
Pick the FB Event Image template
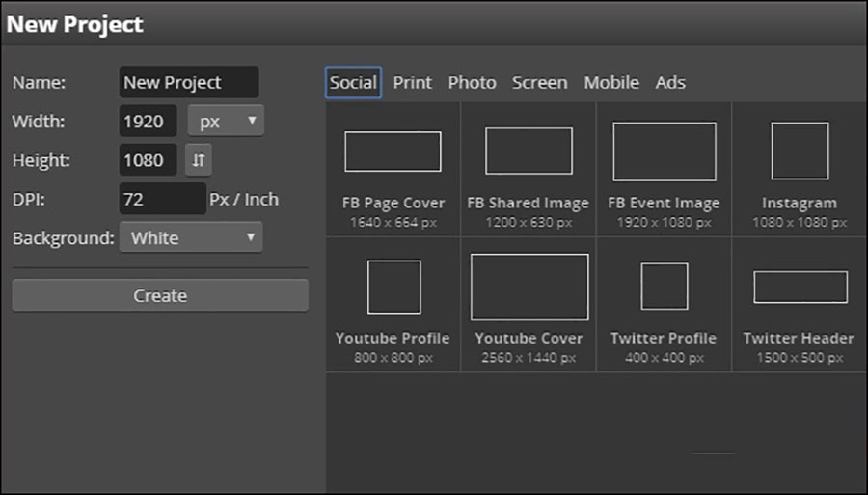(x=664, y=169)
